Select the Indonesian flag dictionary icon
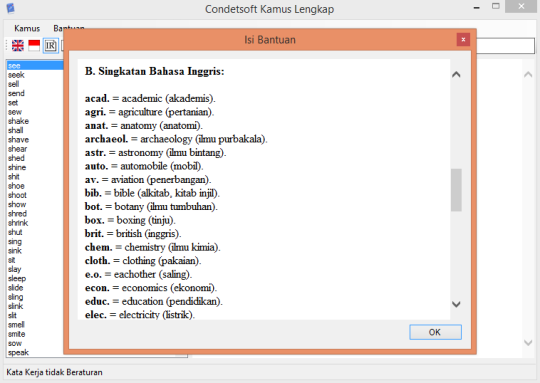This screenshot has width=540, height=383. [34, 45]
